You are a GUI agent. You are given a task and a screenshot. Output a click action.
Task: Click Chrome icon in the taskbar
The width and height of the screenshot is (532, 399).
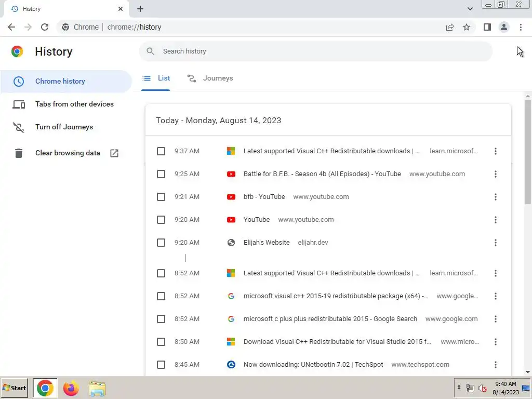pyautogui.click(x=45, y=388)
